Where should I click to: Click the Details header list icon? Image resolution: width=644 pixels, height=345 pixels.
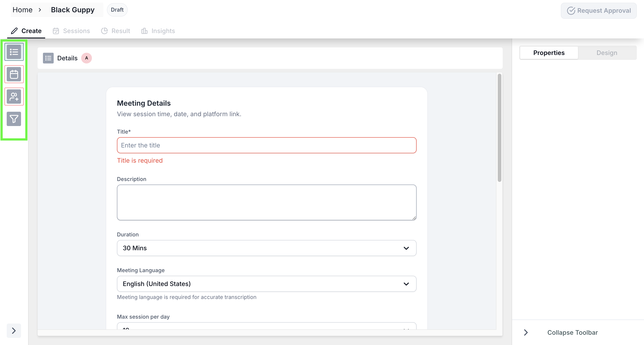[48, 58]
